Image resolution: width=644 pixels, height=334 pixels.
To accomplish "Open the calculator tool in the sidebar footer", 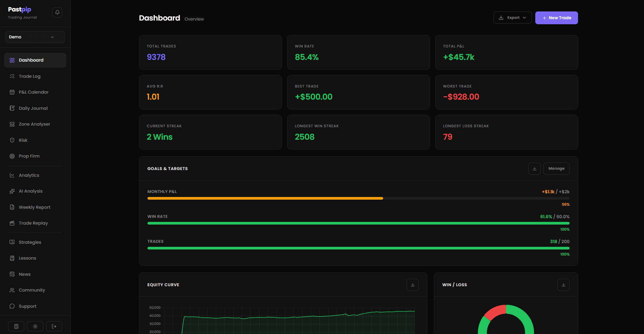I will coord(16,326).
